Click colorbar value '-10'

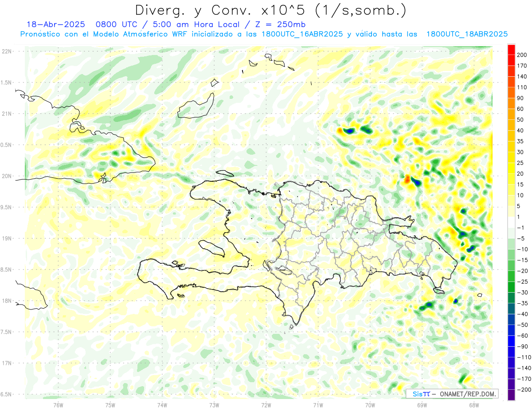pos(522,249)
